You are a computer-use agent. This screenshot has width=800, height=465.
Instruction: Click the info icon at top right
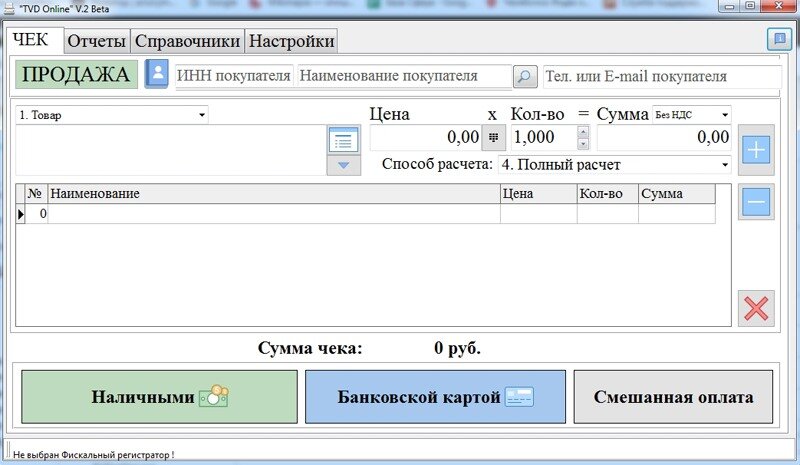[779, 39]
